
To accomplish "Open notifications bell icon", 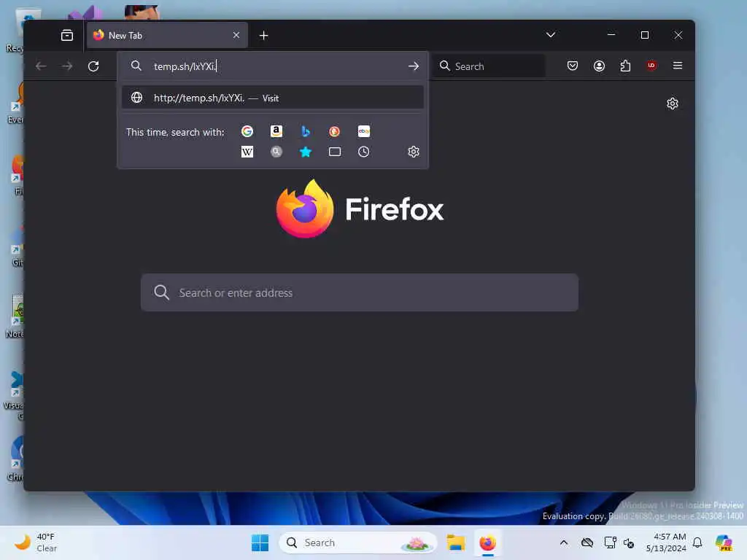I will pos(697,542).
